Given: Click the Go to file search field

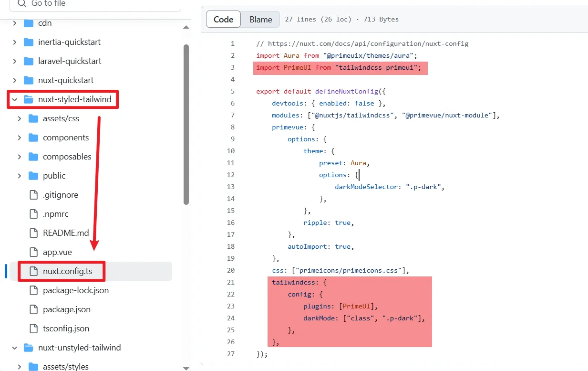Looking at the screenshot, I should [x=95, y=4].
